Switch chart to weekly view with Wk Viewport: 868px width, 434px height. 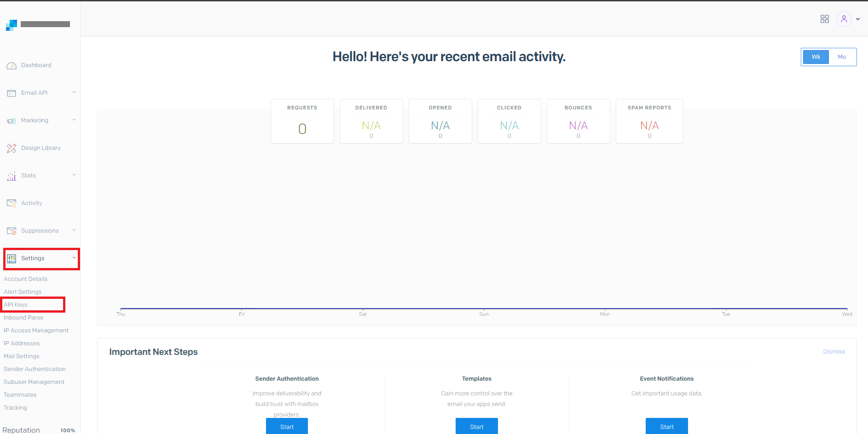point(816,57)
